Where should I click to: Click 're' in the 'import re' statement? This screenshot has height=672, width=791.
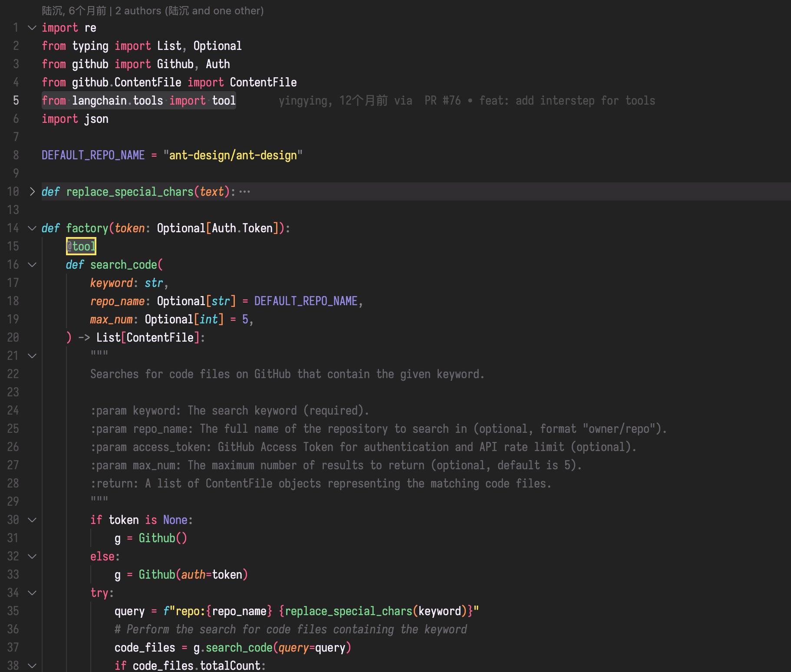point(90,28)
